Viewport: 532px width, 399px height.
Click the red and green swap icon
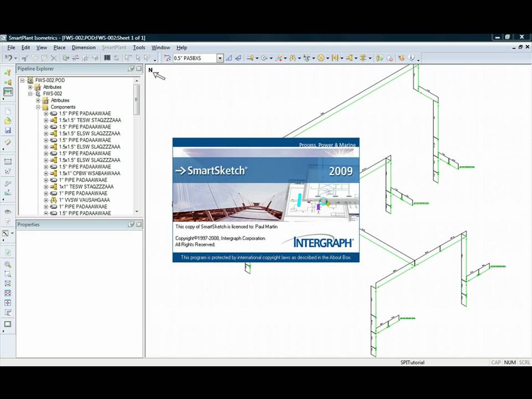pyautogui.click(x=75, y=58)
